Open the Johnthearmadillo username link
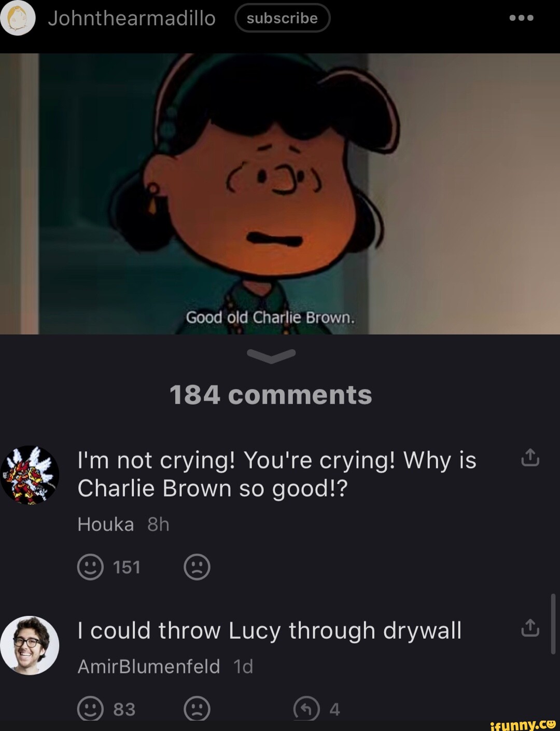 (x=132, y=19)
